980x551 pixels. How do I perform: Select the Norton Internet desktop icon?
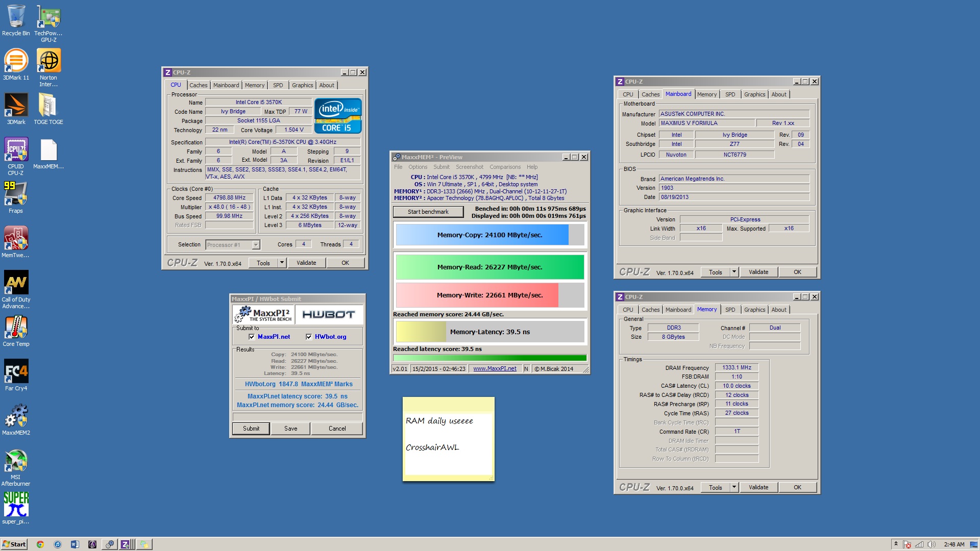pos(48,68)
